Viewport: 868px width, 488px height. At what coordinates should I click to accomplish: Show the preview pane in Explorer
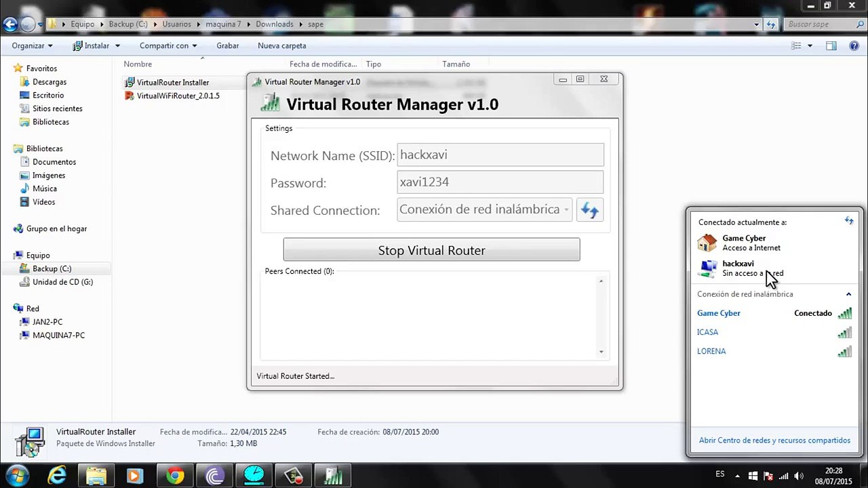coord(831,45)
